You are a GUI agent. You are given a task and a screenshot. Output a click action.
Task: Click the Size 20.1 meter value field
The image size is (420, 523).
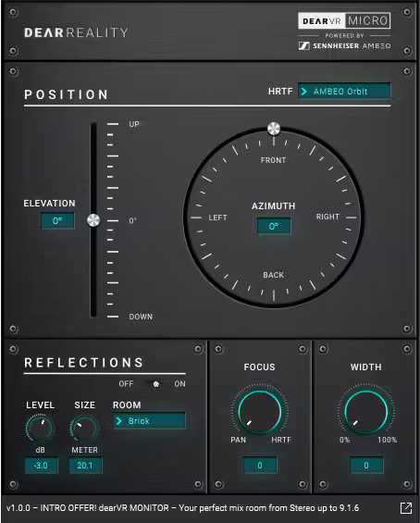click(x=85, y=466)
